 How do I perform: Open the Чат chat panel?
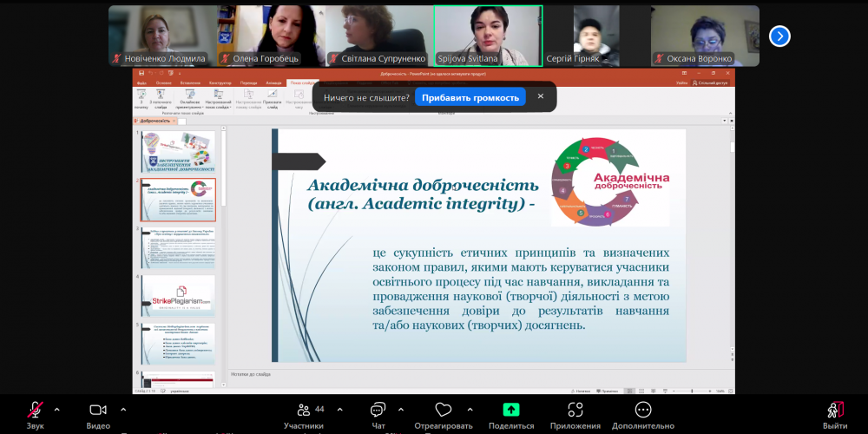coord(378,410)
